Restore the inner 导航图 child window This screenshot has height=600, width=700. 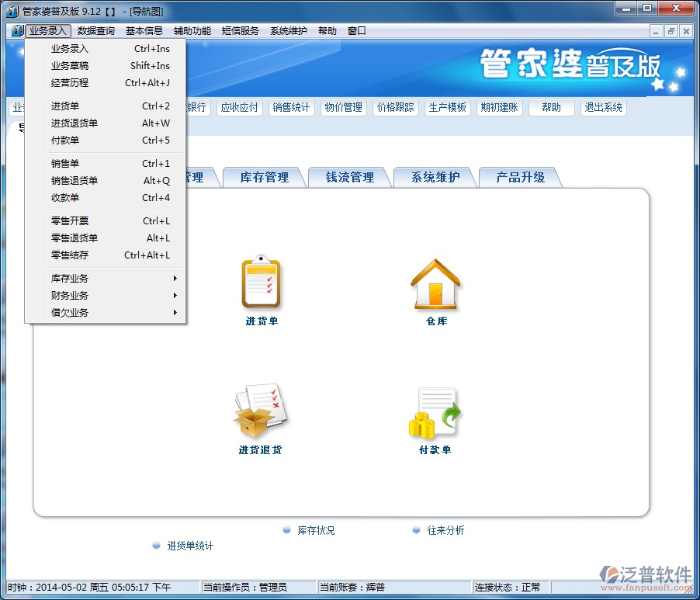click(x=671, y=31)
